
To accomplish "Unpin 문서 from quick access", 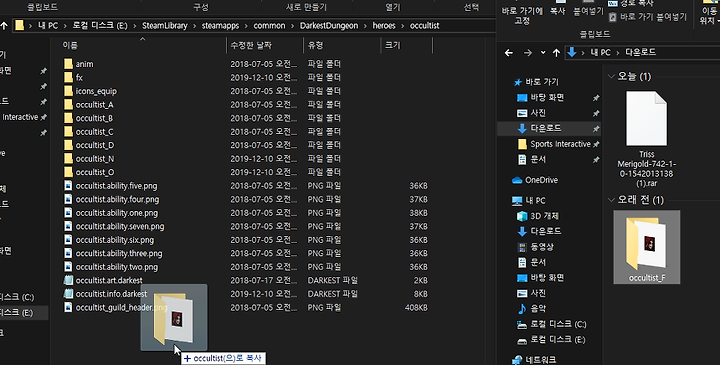I will 596,160.
